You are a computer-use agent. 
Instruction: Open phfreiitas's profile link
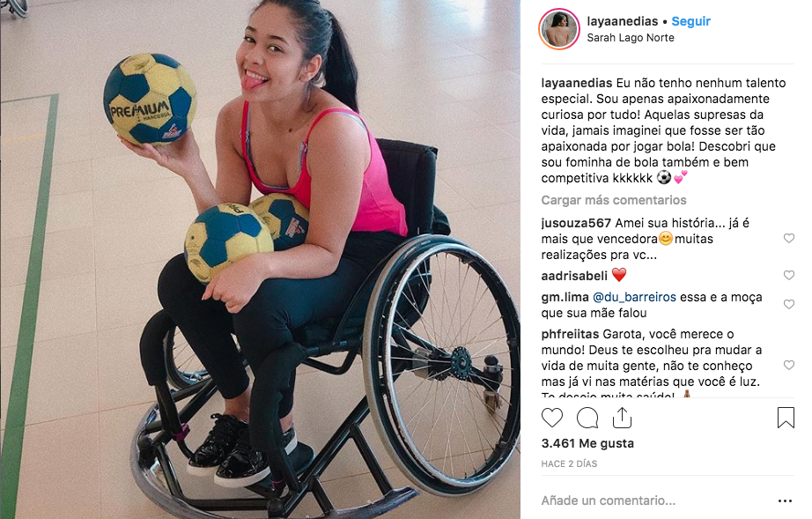570,334
